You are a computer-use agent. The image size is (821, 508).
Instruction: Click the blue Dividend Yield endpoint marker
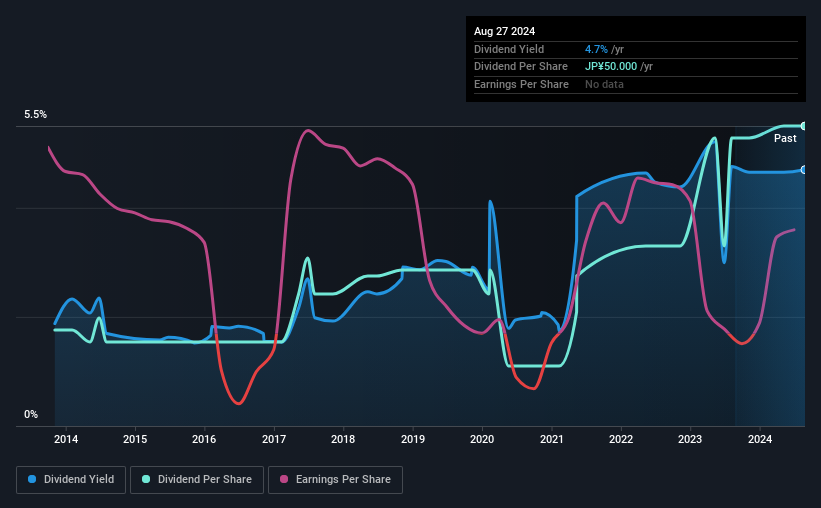[803, 170]
